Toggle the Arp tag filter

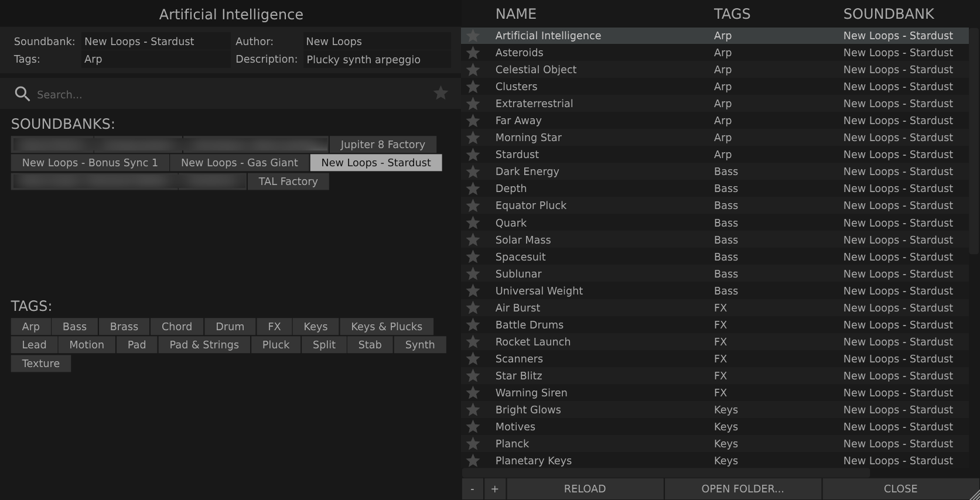coord(31,327)
